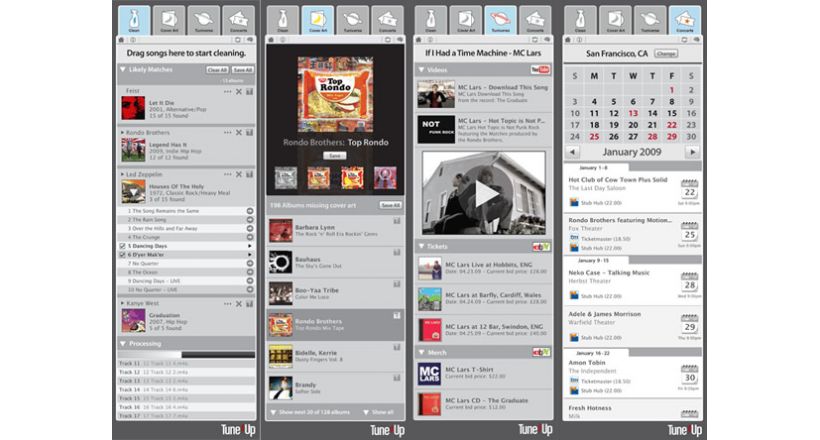
Task: Click circle icon beside The Rain Song
Action: [249, 220]
